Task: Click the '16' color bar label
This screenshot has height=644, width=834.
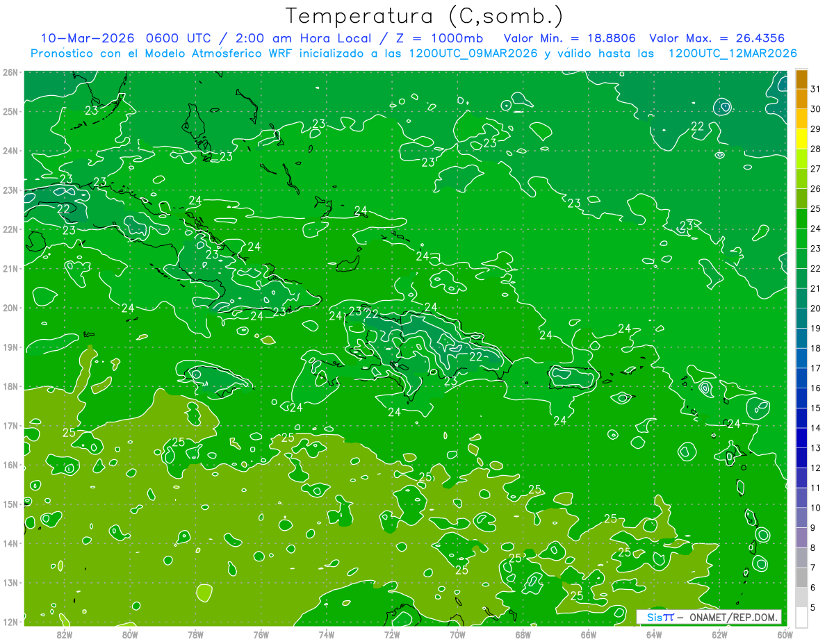Action: (816, 388)
